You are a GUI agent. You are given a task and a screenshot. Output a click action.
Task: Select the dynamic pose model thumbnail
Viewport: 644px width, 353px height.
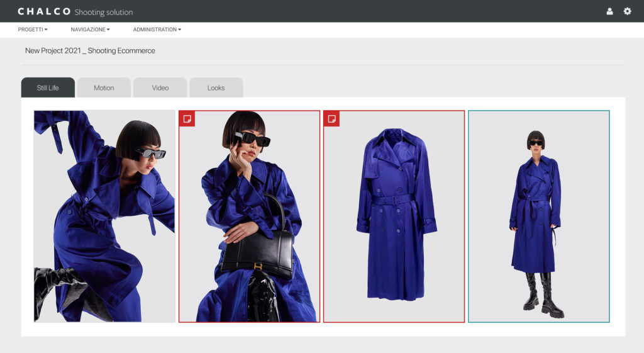[x=104, y=216]
